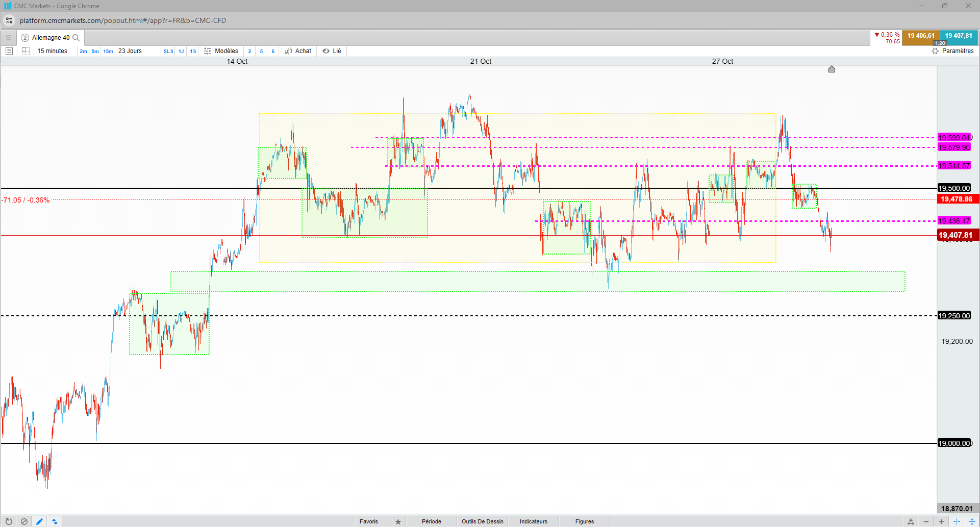The image size is (980, 527).
Task: Select the 2m interval shortcut
Action: click(x=83, y=52)
